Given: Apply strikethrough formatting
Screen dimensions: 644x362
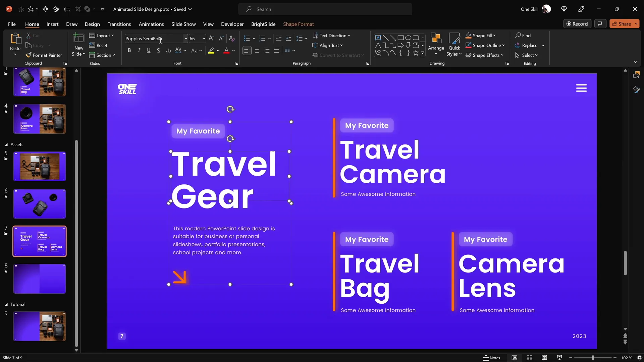Looking at the screenshot, I should 168,50.
